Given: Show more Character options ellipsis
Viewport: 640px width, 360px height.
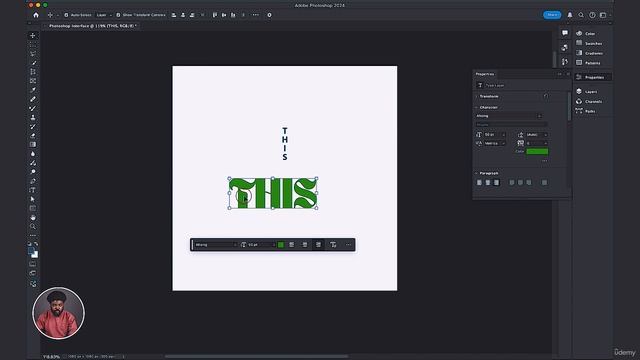Looking at the screenshot, I should tap(544, 161).
